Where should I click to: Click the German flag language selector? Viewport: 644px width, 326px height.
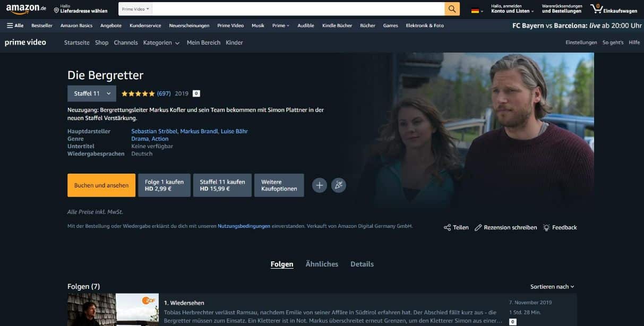[477, 11]
